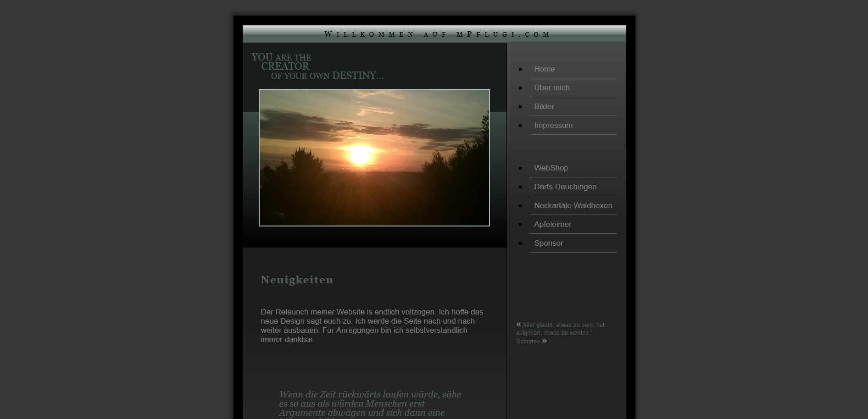Open the Bilder gallery link
The height and width of the screenshot is (419, 868).
(544, 106)
